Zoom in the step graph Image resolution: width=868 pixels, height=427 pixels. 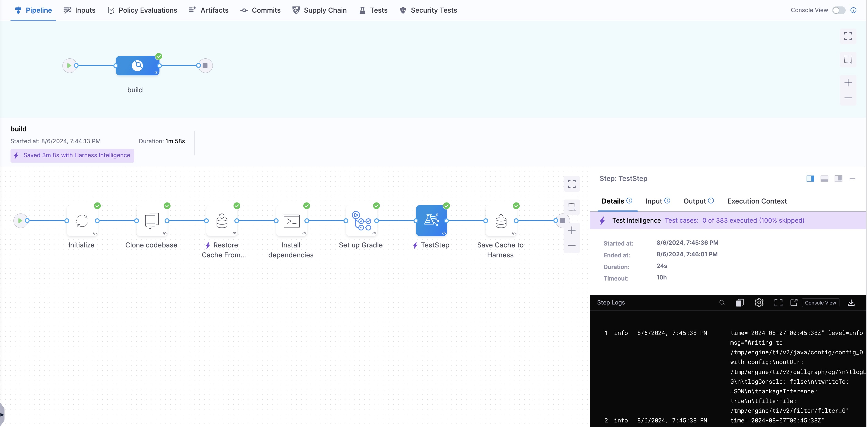(571, 230)
